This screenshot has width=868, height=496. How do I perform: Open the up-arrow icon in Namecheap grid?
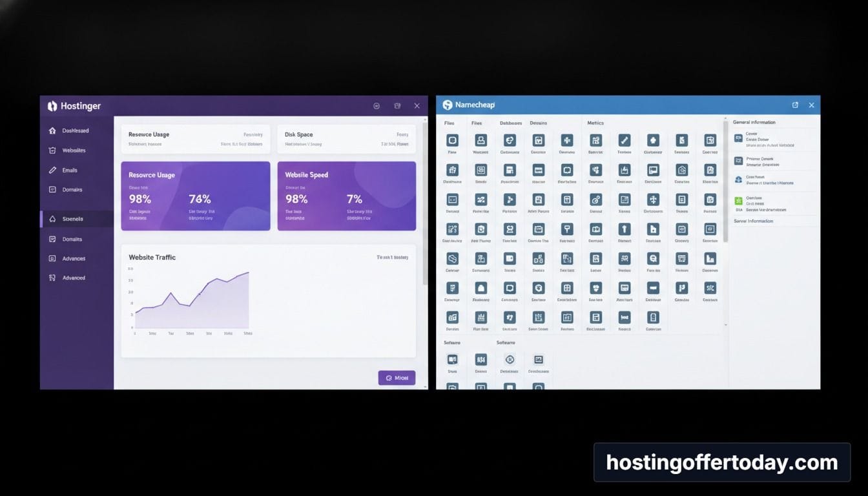click(625, 229)
